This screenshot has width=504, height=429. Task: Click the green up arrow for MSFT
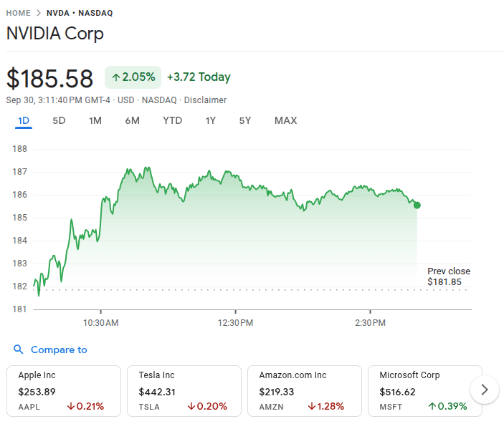coord(432,406)
